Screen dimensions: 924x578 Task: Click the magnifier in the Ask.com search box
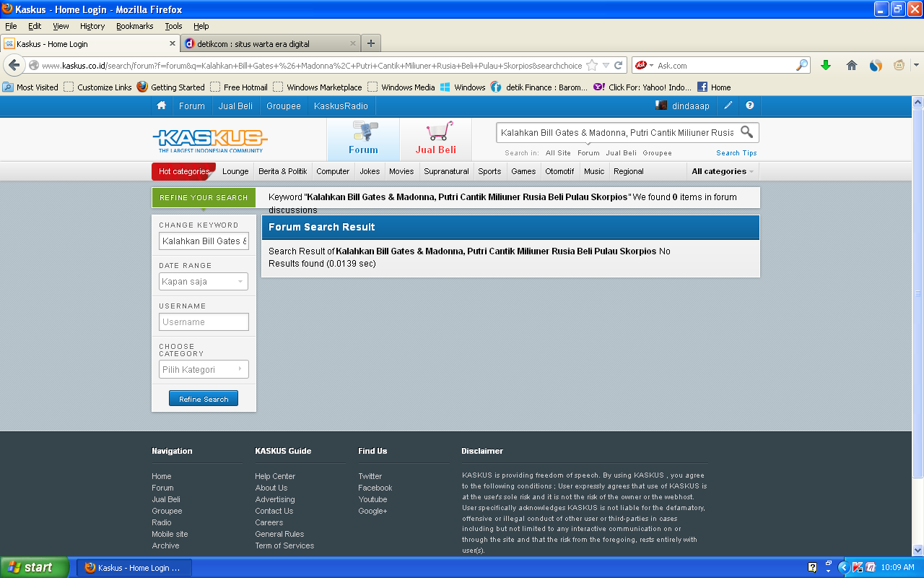click(x=802, y=65)
